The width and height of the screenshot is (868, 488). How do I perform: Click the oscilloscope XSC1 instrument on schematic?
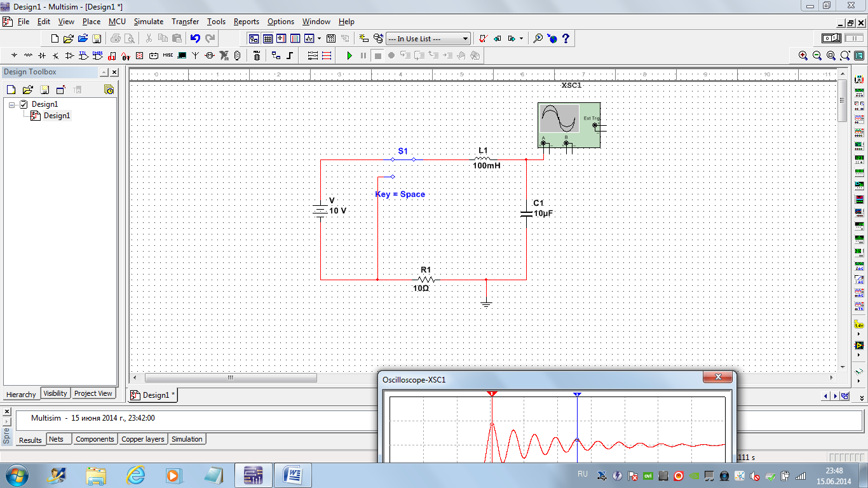click(569, 126)
